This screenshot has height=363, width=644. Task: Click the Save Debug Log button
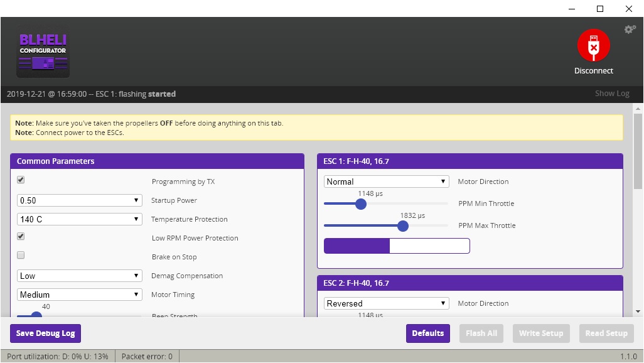(x=46, y=333)
